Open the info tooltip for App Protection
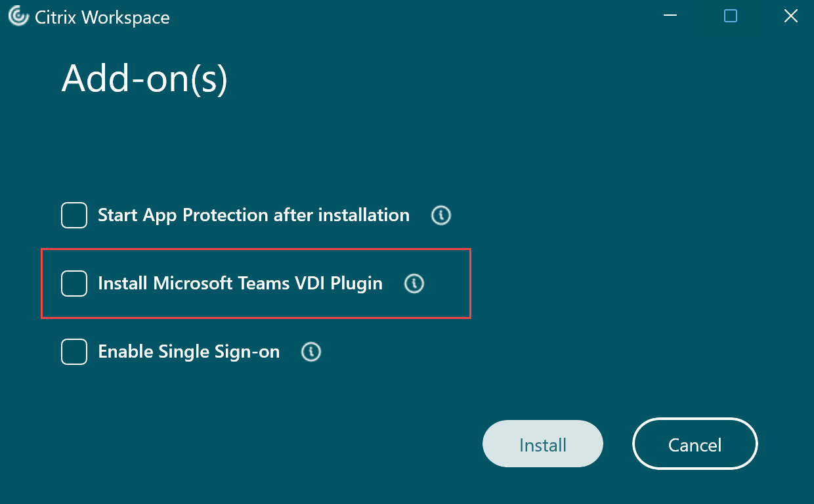This screenshot has width=814, height=504. [x=440, y=215]
